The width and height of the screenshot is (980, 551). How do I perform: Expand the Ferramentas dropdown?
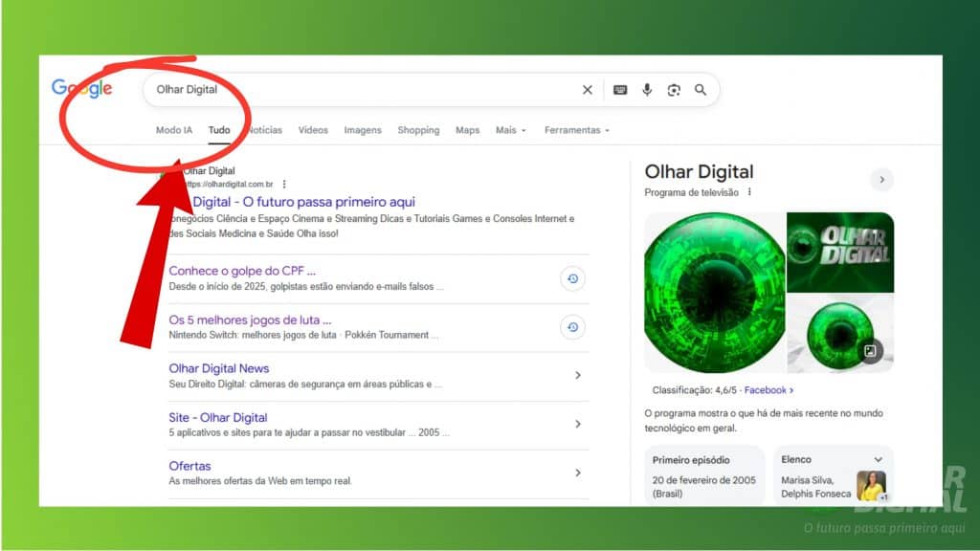coord(576,130)
